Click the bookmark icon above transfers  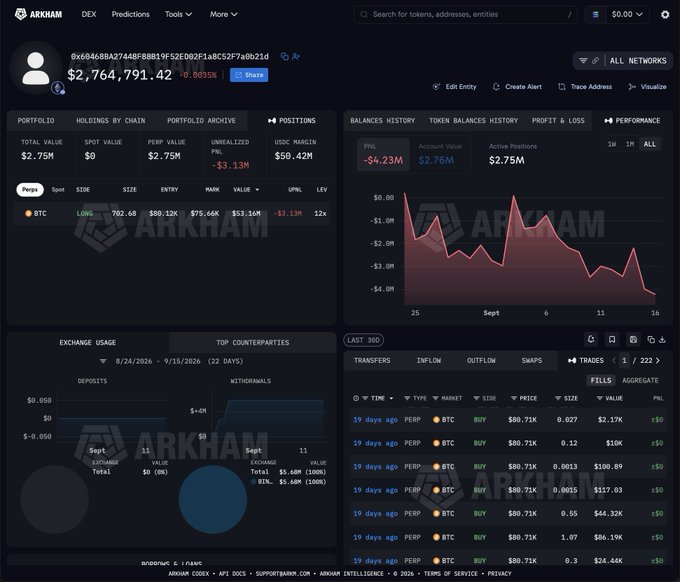tap(611, 340)
